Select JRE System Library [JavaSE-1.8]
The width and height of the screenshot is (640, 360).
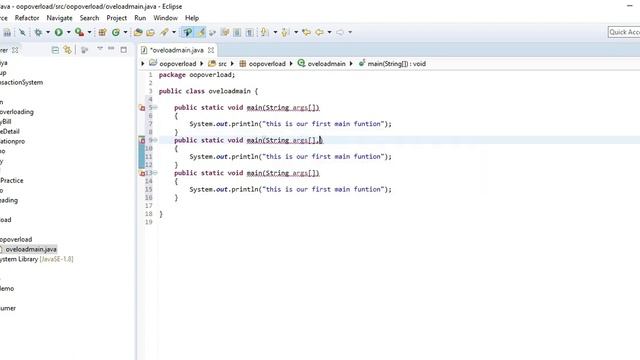click(37, 259)
